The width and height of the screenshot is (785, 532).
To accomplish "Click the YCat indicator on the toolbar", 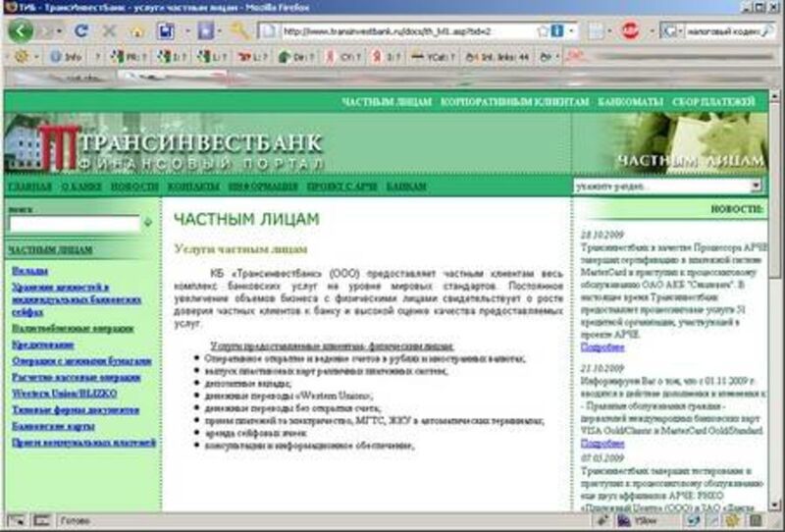I will pos(433,57).
